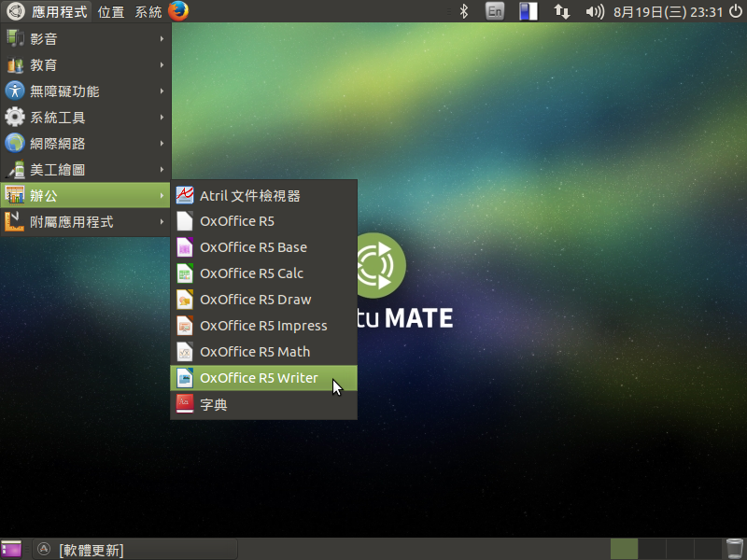The height and width of the screenshot is (560, 747).
Task: Click the power shutdown icon
Action: [736, 11]
